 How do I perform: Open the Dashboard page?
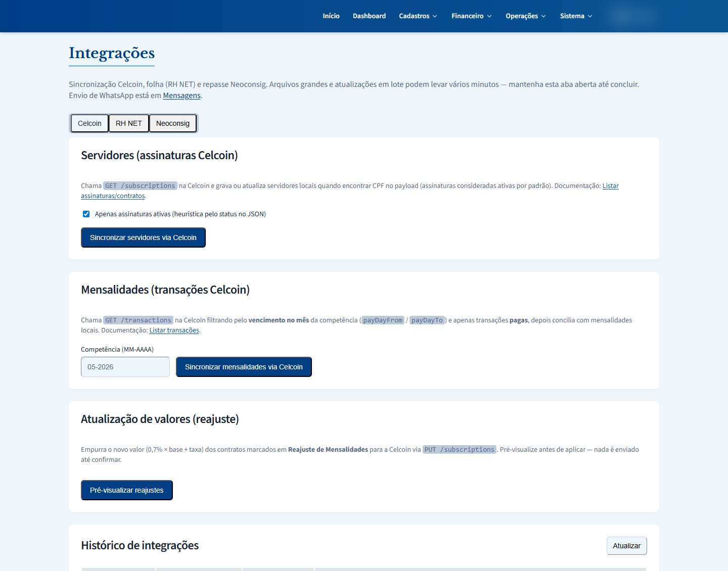[369, 16]
